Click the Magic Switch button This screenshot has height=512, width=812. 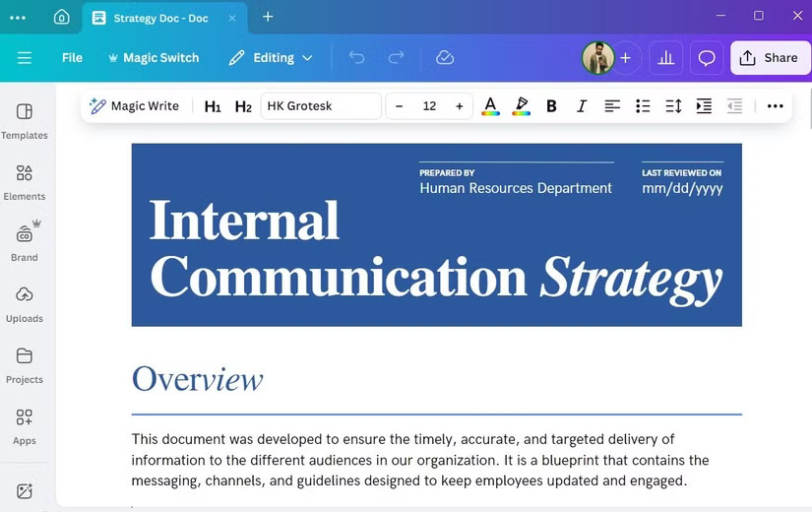tap(150, 58)
